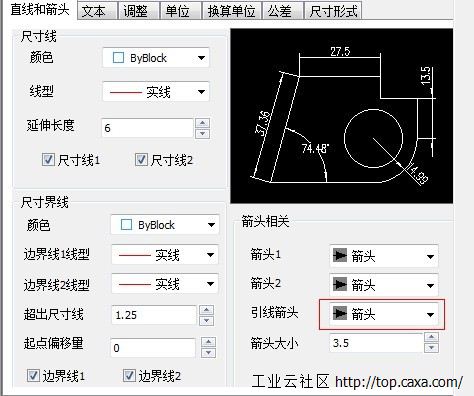Viewport: 474px width, 396px height.
Task: Open the 箭头2 style dropdown
Action: pos(384,285)
